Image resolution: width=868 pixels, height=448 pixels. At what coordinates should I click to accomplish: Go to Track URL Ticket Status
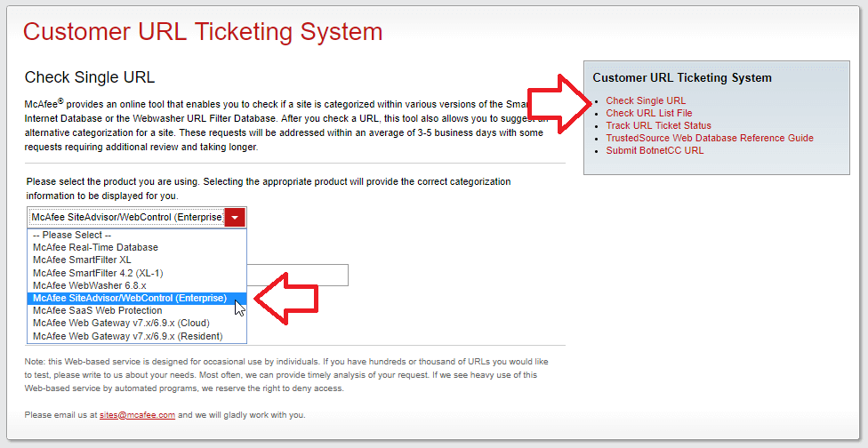(x=658, y=125)
